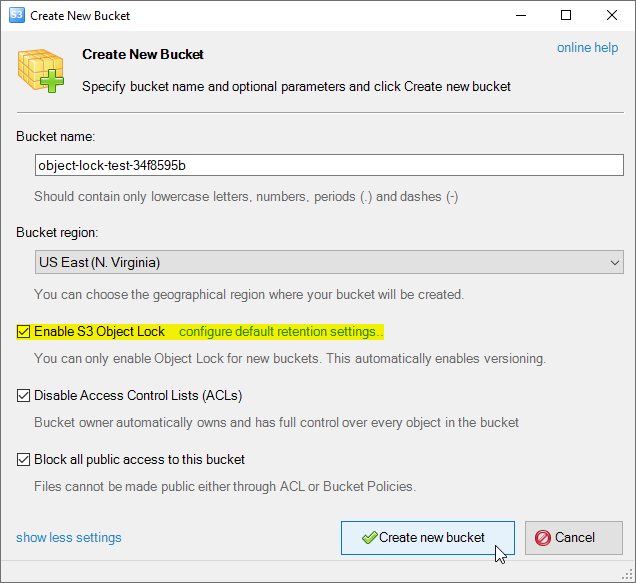Close the Create New Bucket dialog

[612, 15]
